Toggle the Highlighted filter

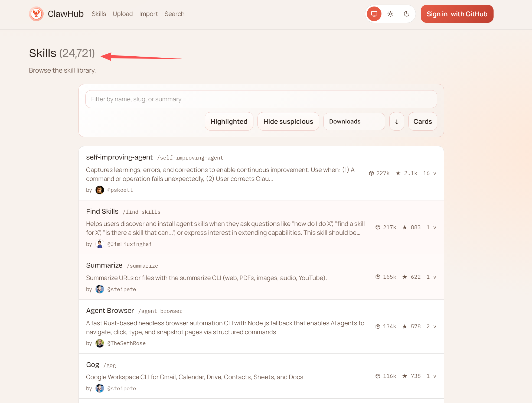pyautogui.click(x=229, y=122)
